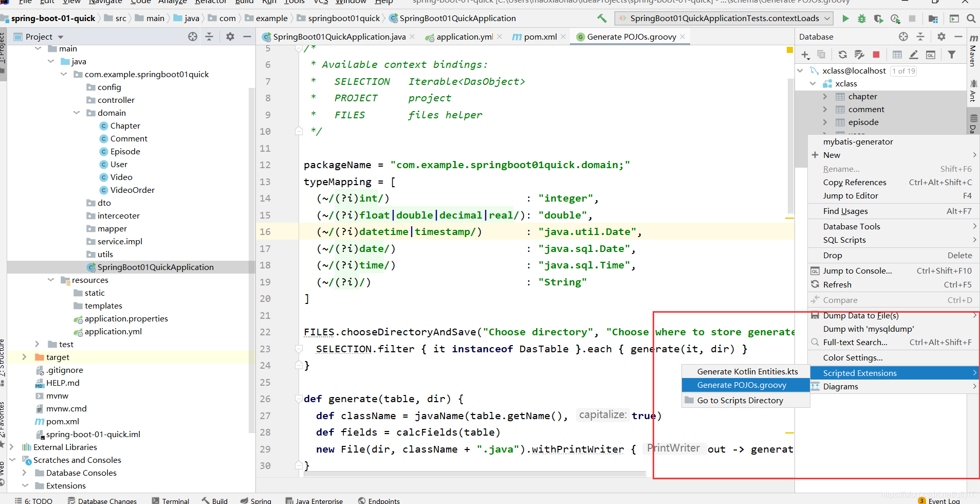Expand the comment table node
The width and height of the screenshot is (980, 504).
pyautogui.click(x=825, y=109)
